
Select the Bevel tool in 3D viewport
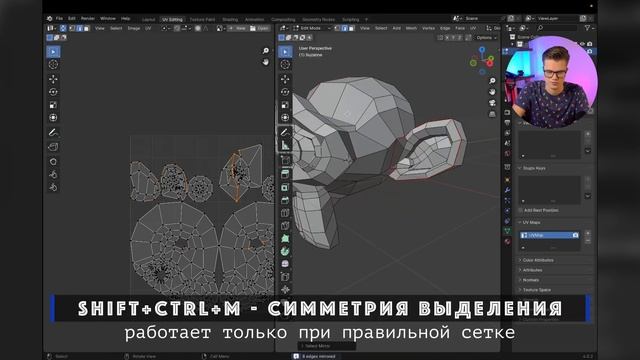(285, 200)
